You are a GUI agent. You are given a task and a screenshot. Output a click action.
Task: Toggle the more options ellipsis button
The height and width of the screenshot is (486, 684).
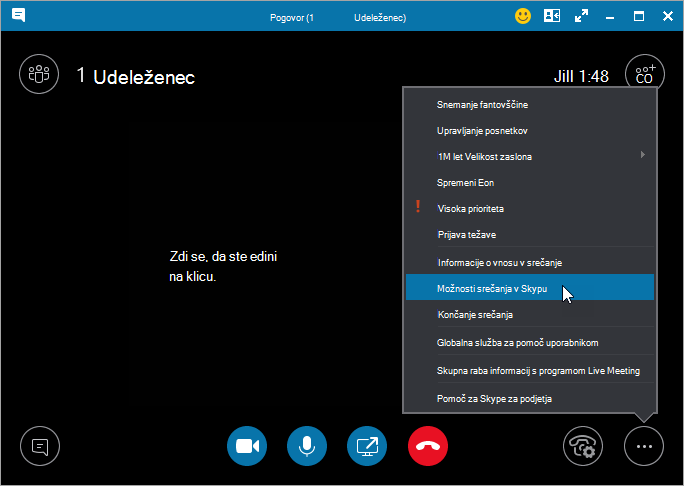(x=644, y=446)
